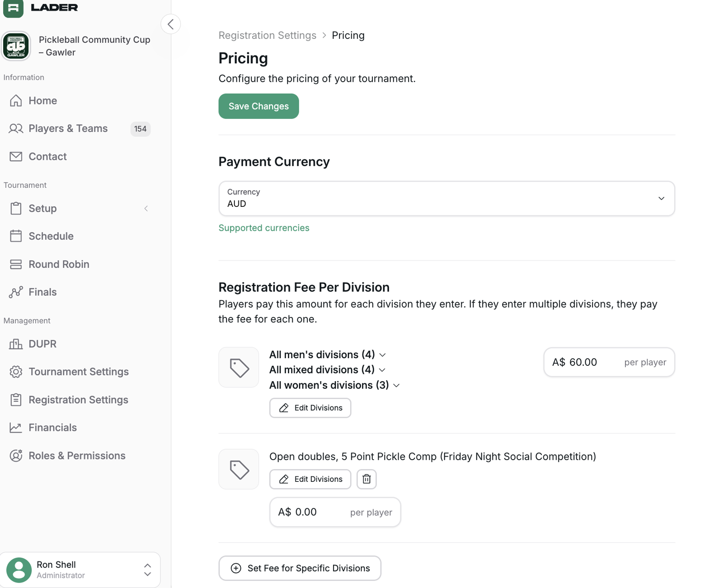The width and height of the screenshot is (723, 588).
Task: Collapse the sidebar with the arrow button
Action: (171, 24)
